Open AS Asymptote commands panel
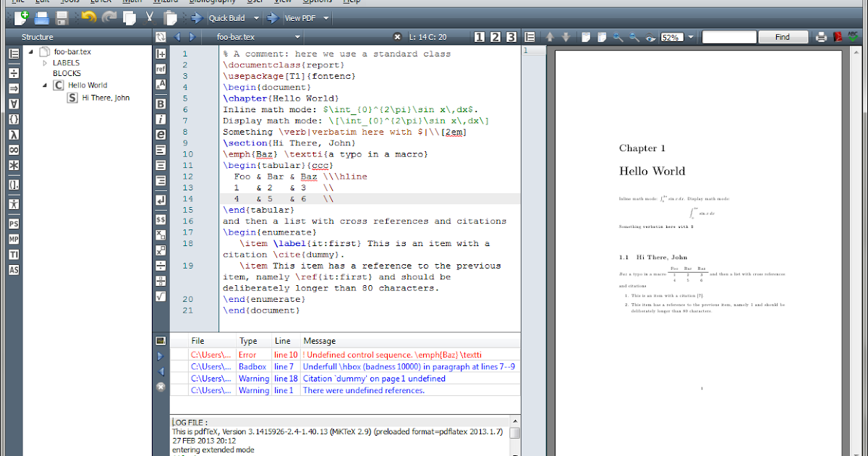 tap(14, 269)
